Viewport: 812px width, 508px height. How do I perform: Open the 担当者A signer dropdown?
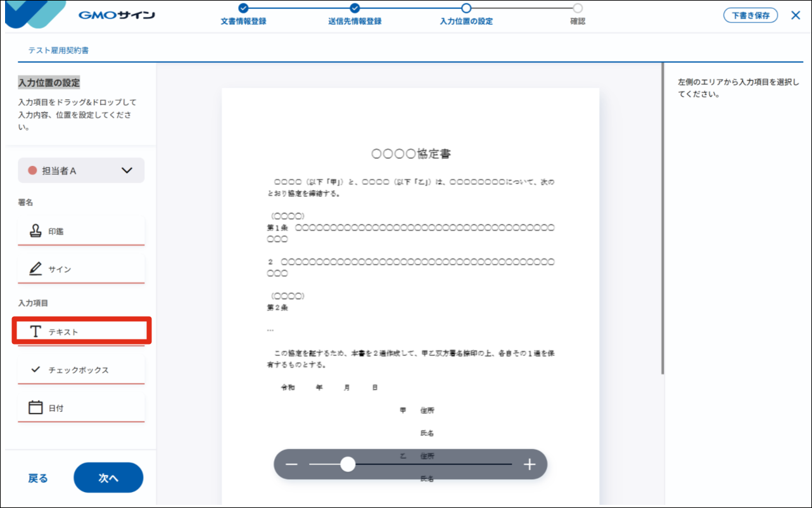pyautogui.click(x=81, y=170)
